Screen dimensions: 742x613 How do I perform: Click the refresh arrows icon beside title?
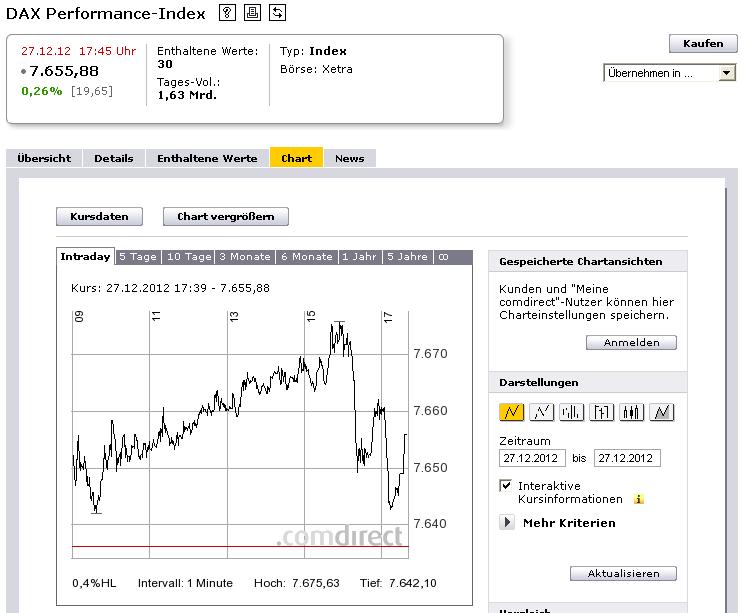click(x=277, y=12)
